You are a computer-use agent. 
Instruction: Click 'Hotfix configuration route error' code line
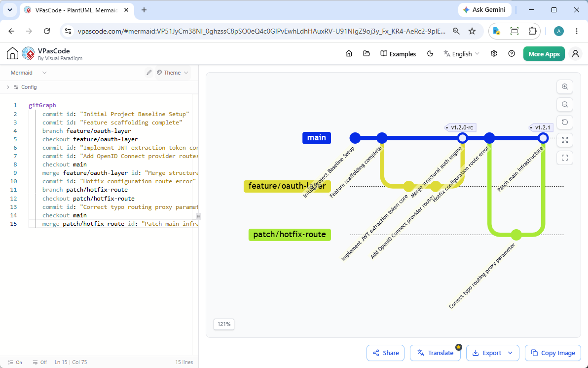[119, 181]
